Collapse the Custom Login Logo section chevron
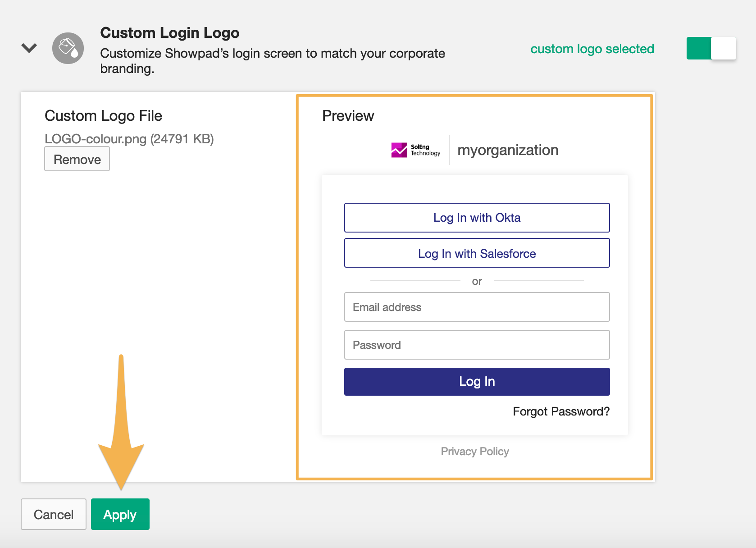 (29, 48)
